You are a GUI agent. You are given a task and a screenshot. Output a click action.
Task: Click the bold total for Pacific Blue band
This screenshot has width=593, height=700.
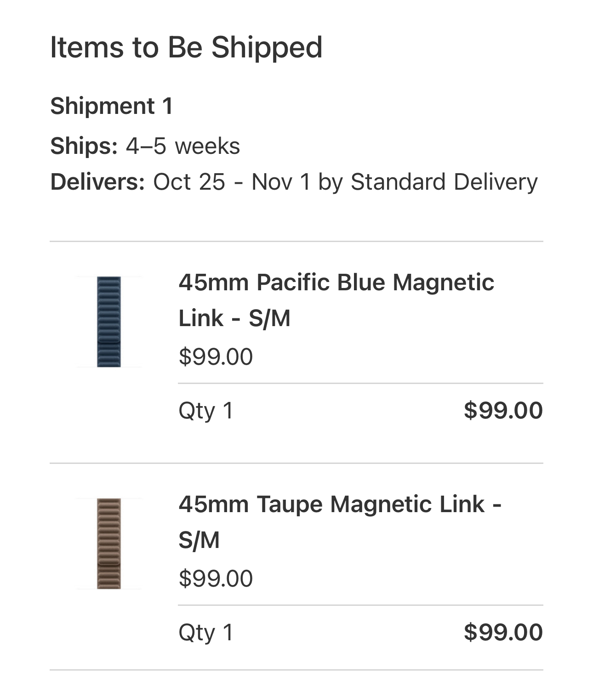tap(503, 410)
